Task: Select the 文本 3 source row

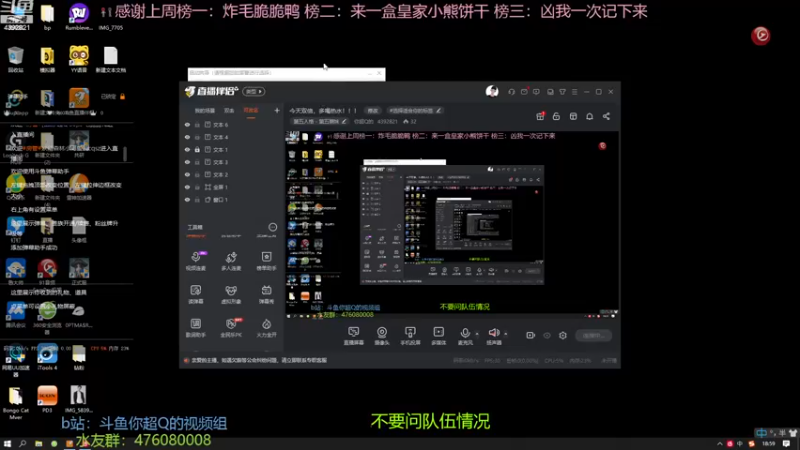Action: [x=232, y=162]
